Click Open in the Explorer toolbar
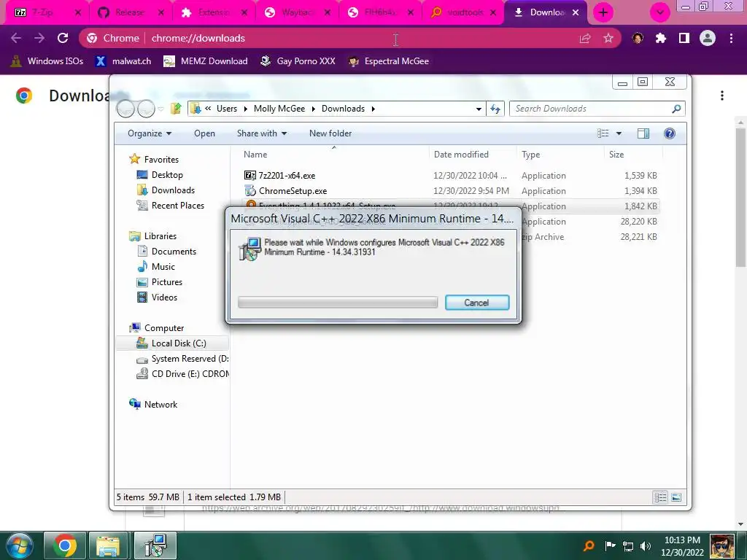Screen dimensions: 747x560 [x=204, y=133]
